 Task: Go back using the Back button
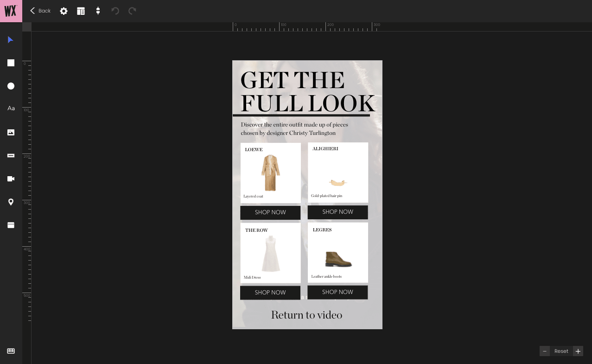point(40,11)
